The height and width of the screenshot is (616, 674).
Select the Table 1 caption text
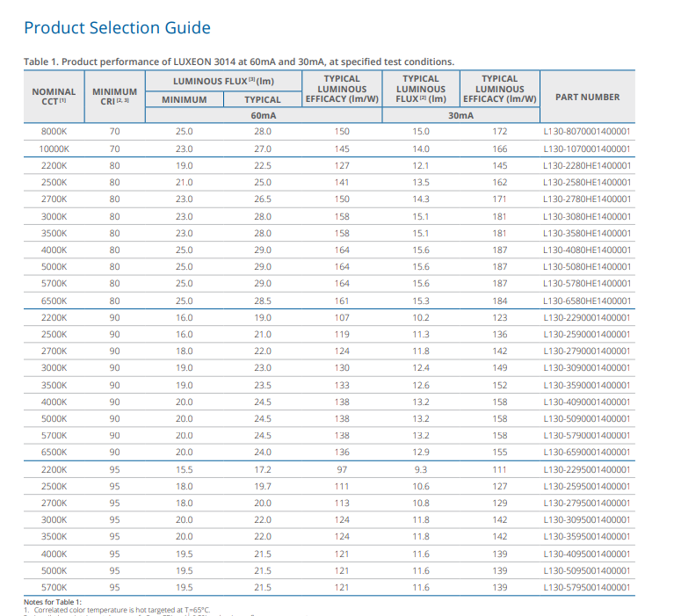[x=239, y=62]
